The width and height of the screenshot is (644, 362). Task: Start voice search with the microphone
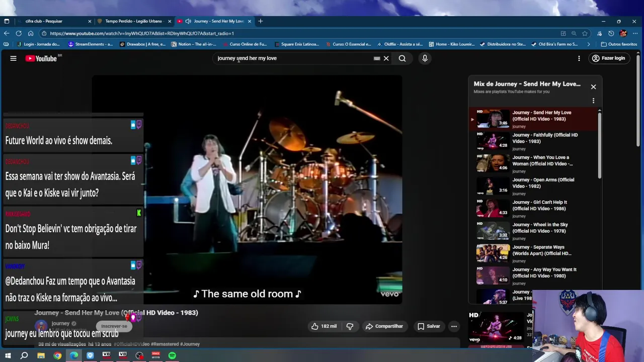[x=425, y=58]
